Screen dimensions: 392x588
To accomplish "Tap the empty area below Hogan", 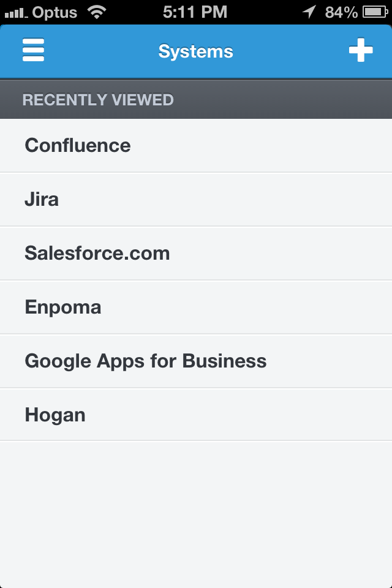I will click(196, 514).
